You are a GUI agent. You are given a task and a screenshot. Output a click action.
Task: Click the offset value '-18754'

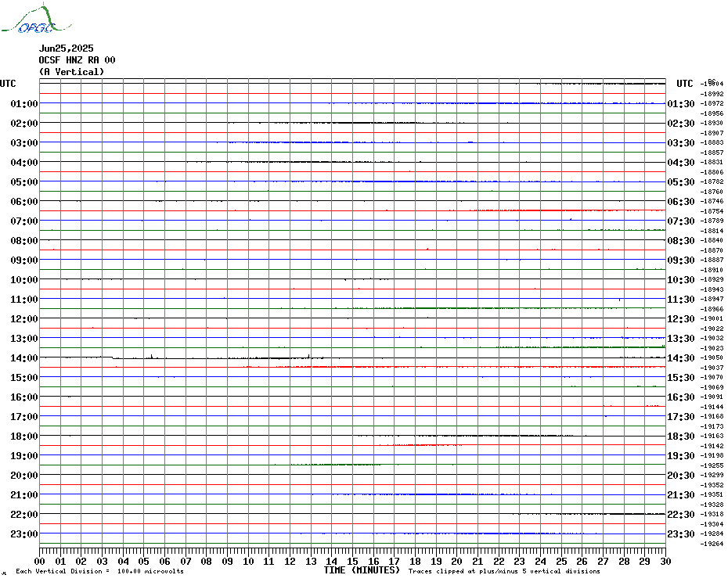tap(712, 211)
